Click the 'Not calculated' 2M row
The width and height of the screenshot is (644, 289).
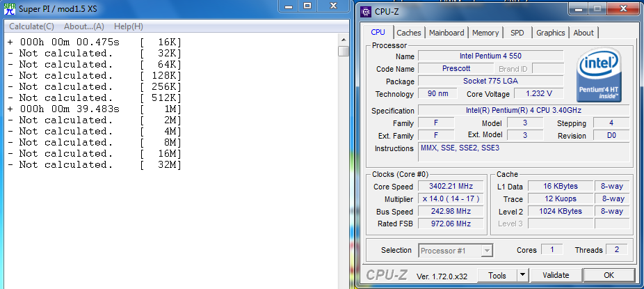(95, 120)
